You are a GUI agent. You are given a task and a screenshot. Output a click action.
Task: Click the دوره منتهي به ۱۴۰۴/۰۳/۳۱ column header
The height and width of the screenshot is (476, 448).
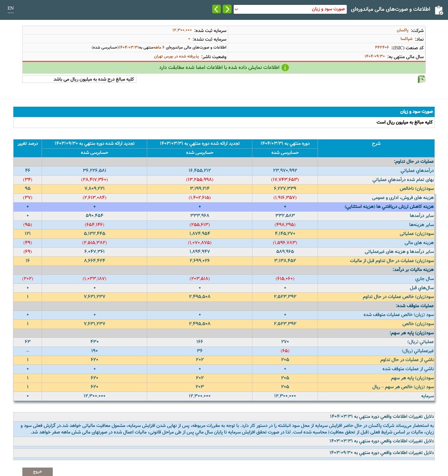285,144
